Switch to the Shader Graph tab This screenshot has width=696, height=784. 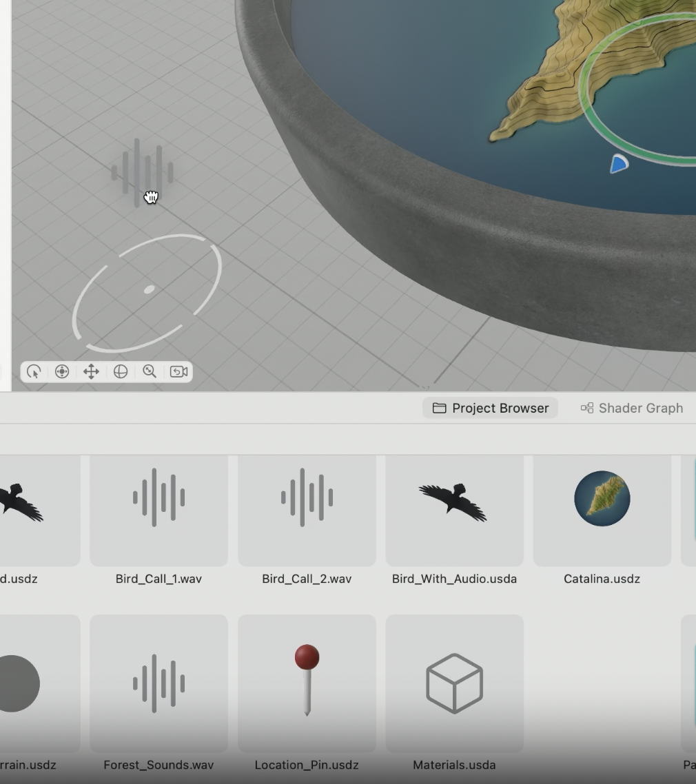(x=631, y=408)
